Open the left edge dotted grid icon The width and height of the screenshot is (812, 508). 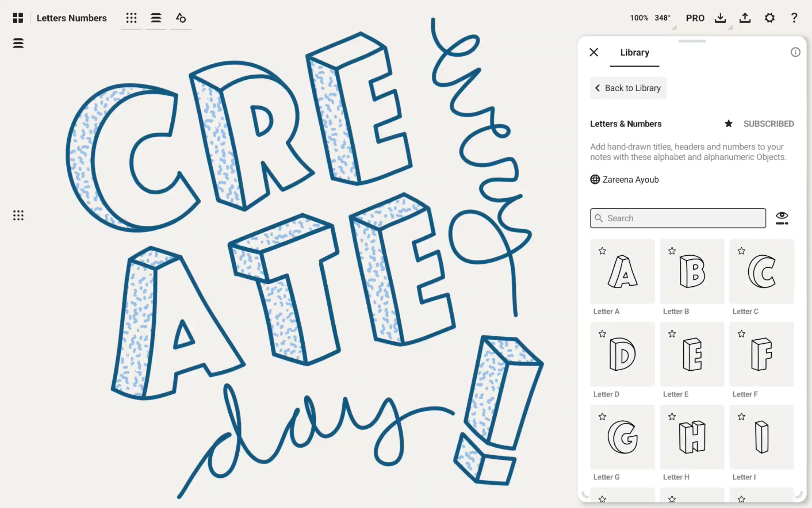coord(18,215)
